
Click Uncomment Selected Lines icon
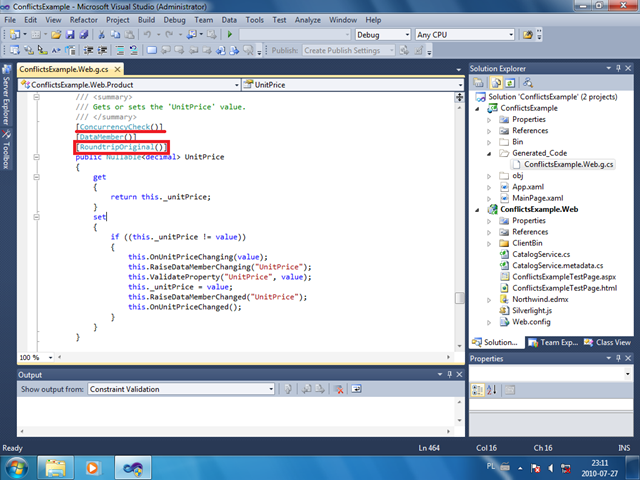tap(133, 50)
